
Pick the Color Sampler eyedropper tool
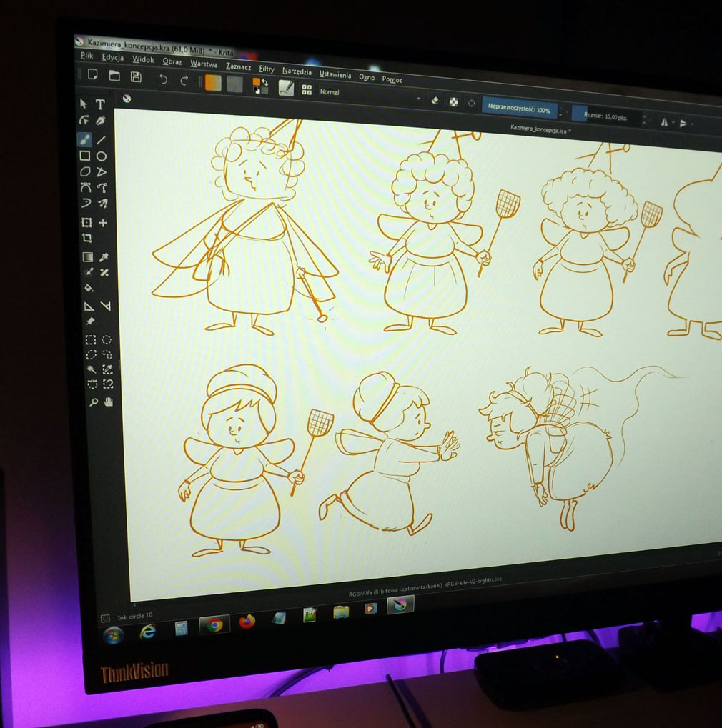(104, 257)
